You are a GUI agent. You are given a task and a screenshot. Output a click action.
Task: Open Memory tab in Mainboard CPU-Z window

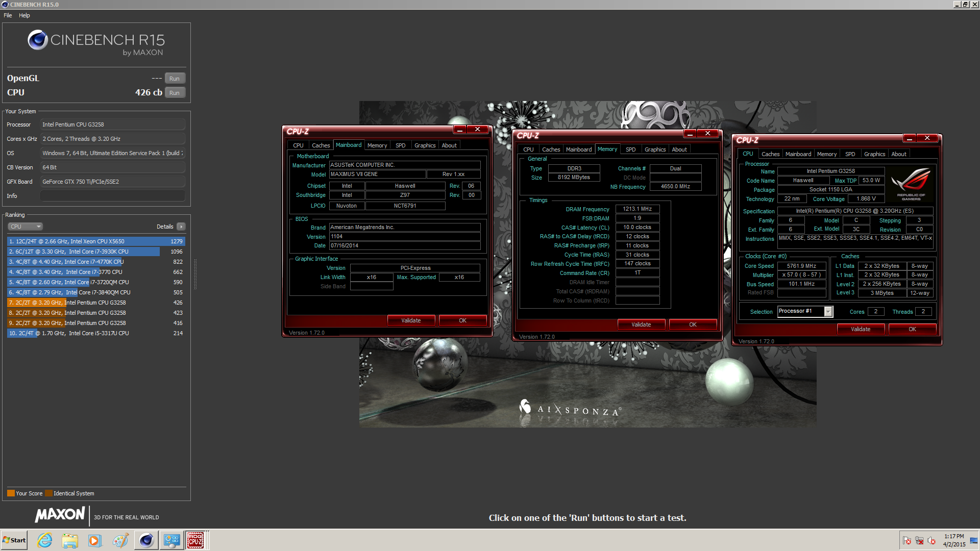pos(377,145)
